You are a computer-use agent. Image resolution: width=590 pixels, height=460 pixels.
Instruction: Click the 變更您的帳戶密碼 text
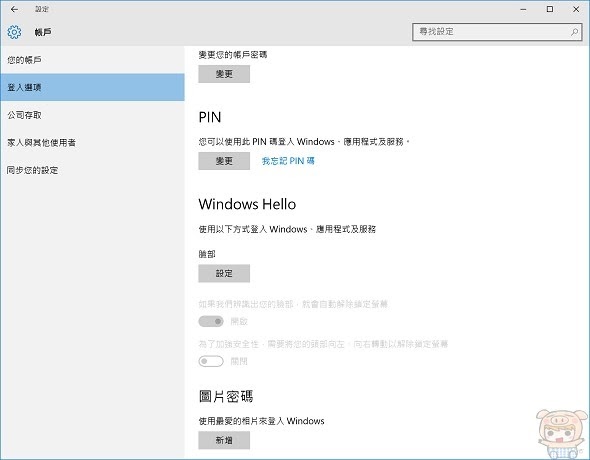pyautogui.click(x=233, y=55)
